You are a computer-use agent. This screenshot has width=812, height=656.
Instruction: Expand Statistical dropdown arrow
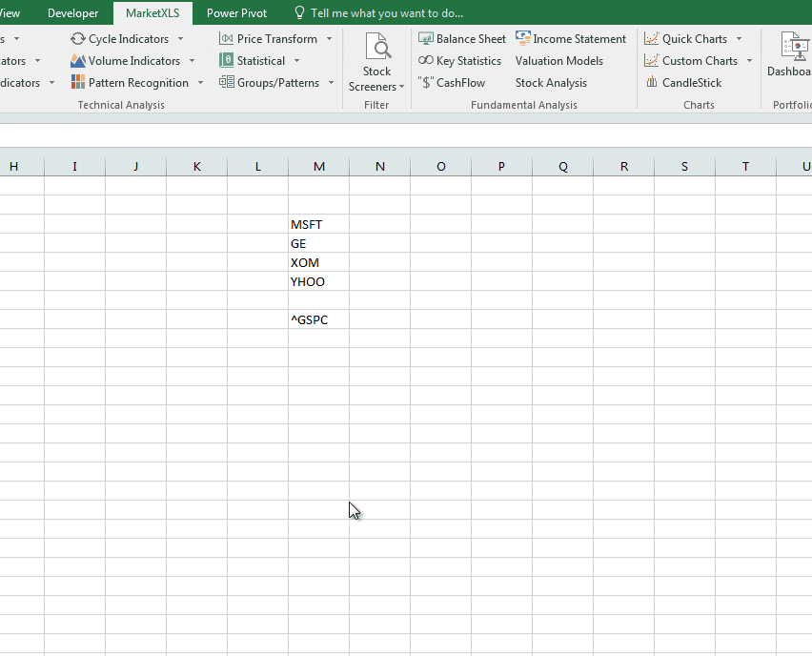point(296,61)
